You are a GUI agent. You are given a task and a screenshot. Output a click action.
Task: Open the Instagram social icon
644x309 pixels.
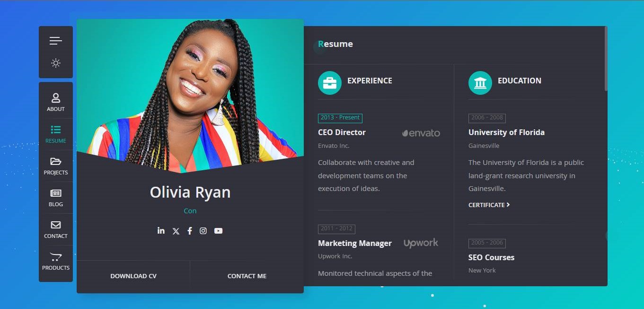203,231
